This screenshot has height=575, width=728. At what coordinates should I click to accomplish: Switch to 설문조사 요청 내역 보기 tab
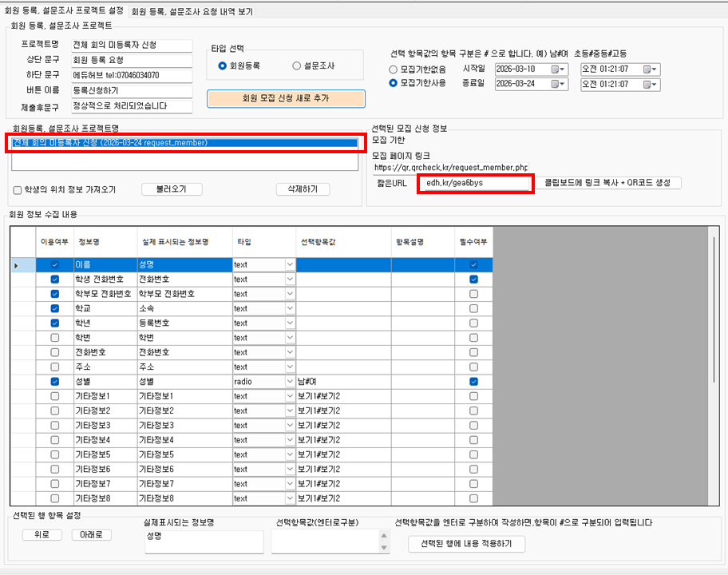pos(192,12)
